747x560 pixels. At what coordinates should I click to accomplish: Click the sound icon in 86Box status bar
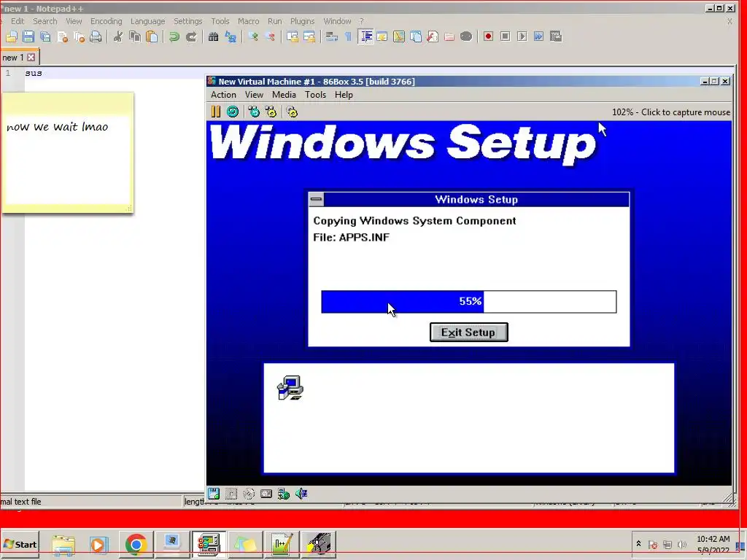[301, 494]
